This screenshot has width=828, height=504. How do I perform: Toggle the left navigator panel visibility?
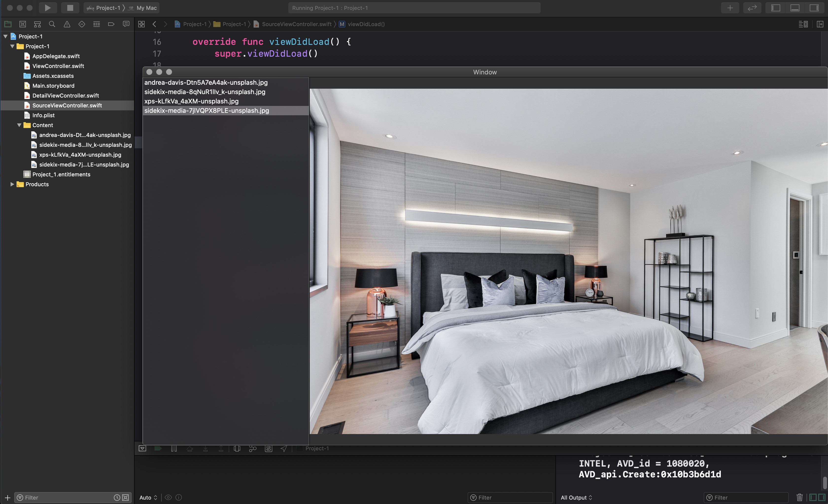776,8
